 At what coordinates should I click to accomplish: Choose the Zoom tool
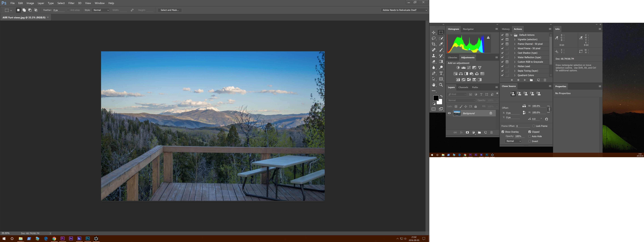click(441, 85)
